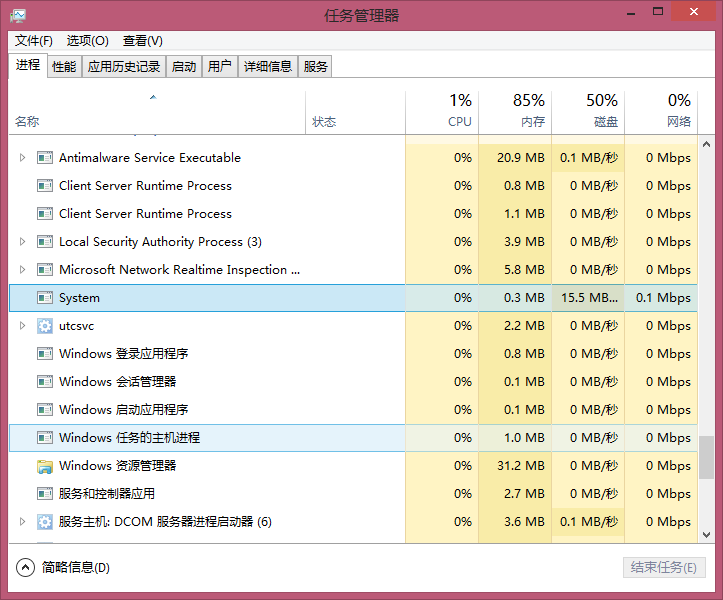Click the 0.1 Mbps network value of System
Screen dimensions: 723x600
(663, 298)
